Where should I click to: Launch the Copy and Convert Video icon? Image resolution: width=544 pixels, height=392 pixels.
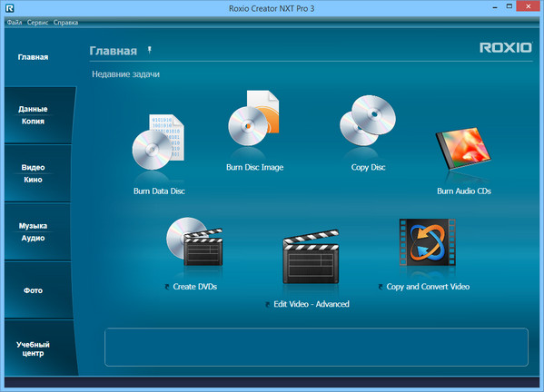[x=428, y=242]
